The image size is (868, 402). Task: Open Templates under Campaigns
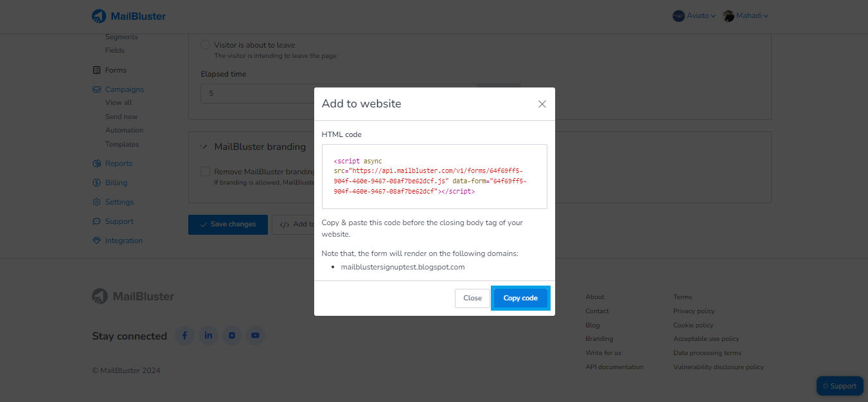point(122,144)
